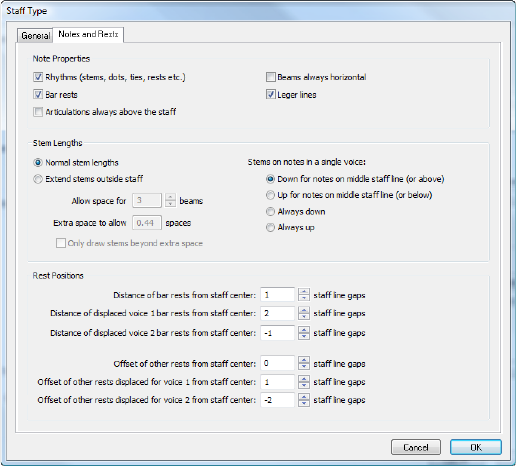Click the other rests voice 1 offset field
The height and width of the screenshot is (466, 516).
coord(277,382)
